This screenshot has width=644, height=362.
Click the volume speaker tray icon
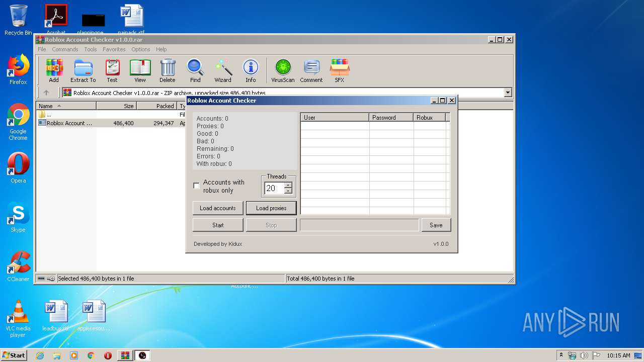pyautogui.click(x=585, y=355)
